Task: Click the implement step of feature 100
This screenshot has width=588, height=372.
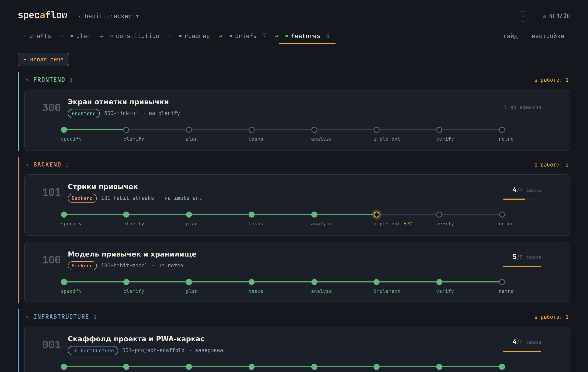Action: click(377, 282)
